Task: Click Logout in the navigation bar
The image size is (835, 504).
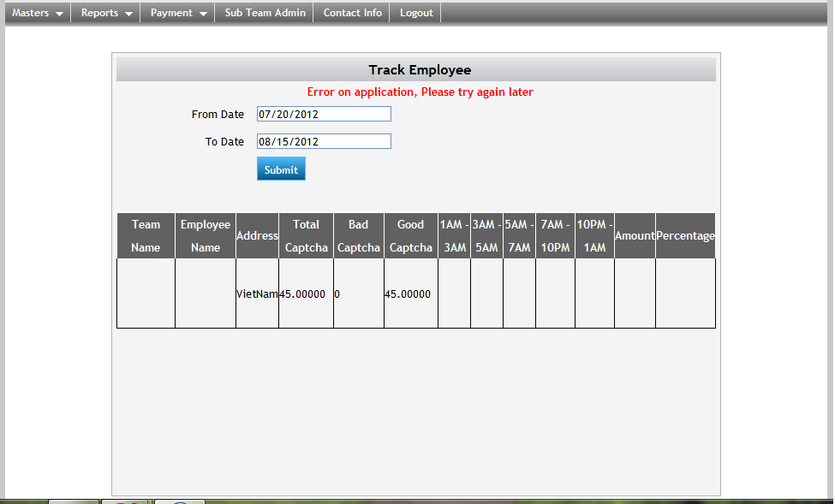Action: click(416, 13)
